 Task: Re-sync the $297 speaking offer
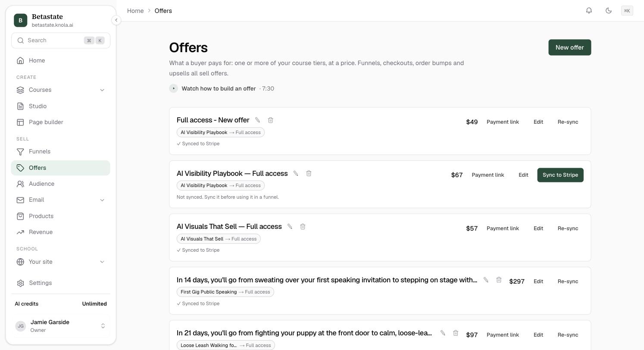coord(568,281)
